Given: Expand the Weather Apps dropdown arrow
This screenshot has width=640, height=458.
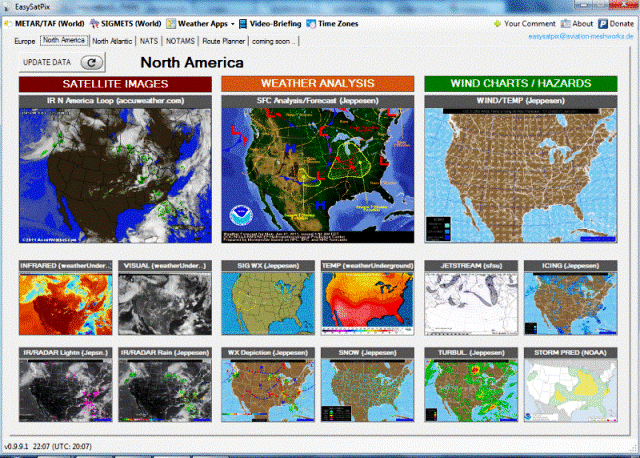Looking at the screenshot, I should tap(233, 24).
